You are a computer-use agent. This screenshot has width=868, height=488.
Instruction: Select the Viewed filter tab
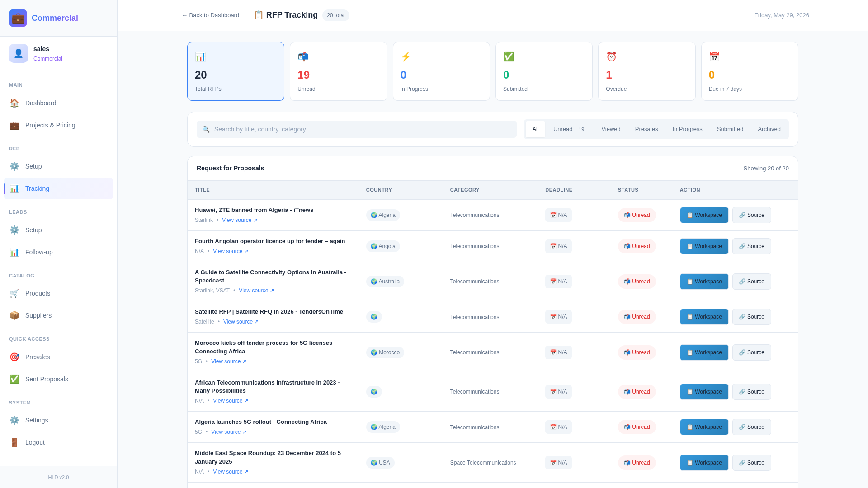click(611, 129)
